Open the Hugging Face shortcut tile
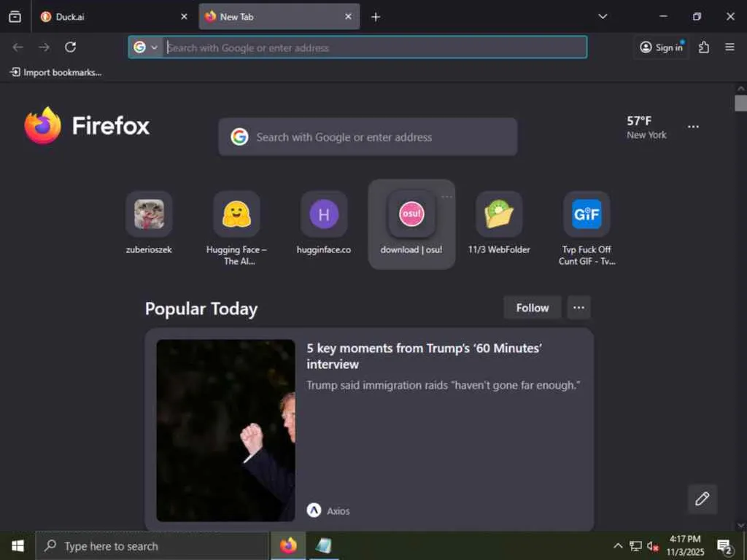The height and width of the screenshot is (560, 747). tap(236, 228)
